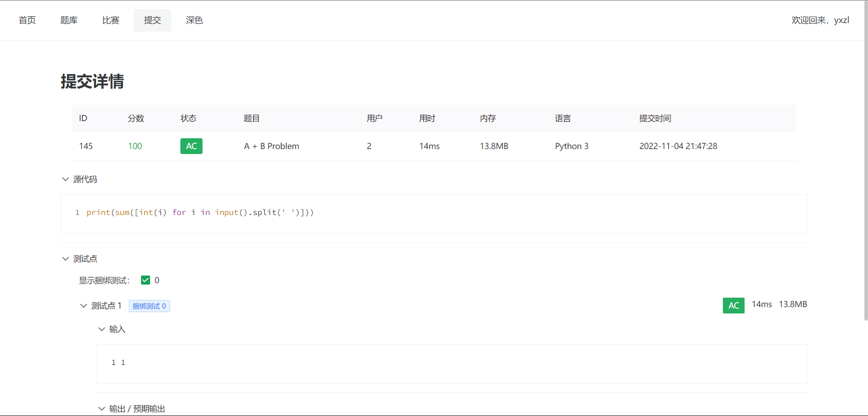Screen dimensions: 868x416
Task: Click the 捆绑测试 0 tag
Action: pos(149,306)
